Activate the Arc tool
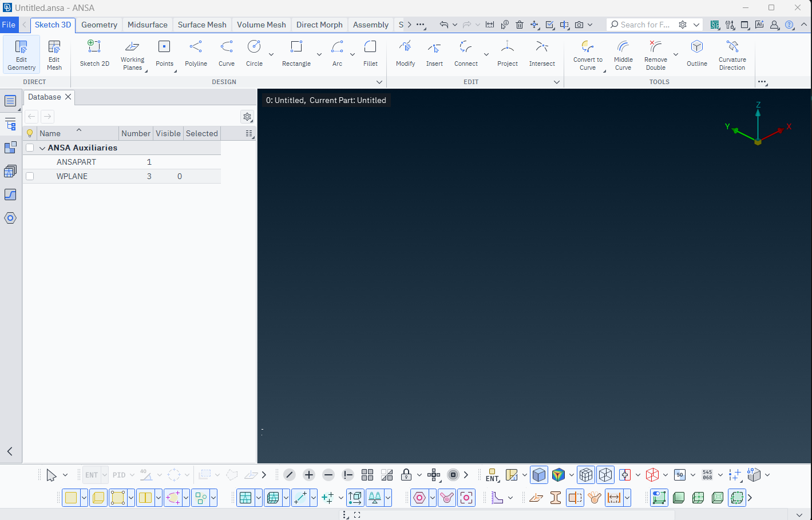The height and width of the screenshot is (520, 812). 337,54
